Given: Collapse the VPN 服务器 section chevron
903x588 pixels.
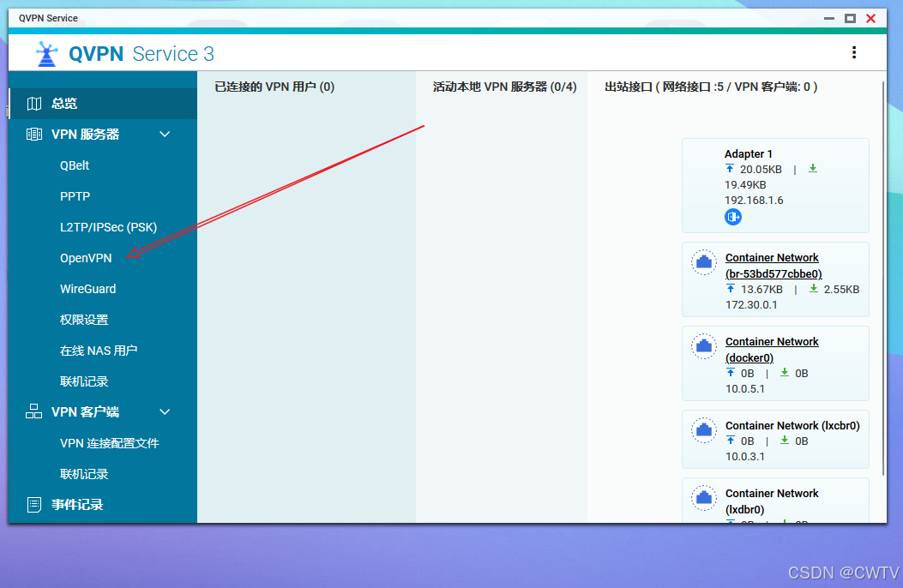Looking at the screenshot, I should (165, 135).
